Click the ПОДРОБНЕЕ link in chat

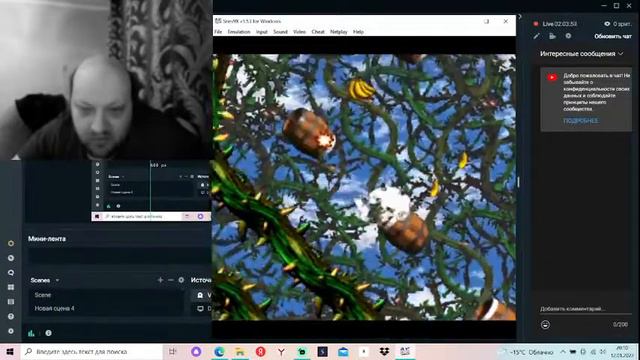[x=580, y=121]
